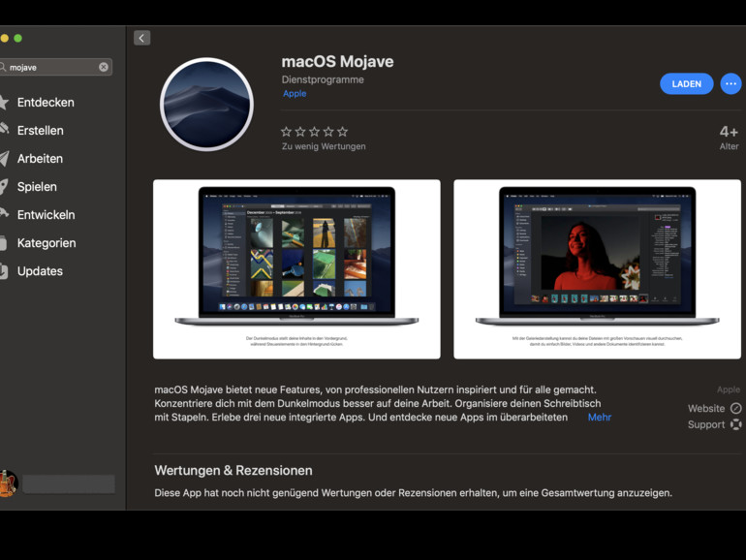Click the Support lifebuoy icon
This screenshot has width=746, height=560.
coord(736,424)
